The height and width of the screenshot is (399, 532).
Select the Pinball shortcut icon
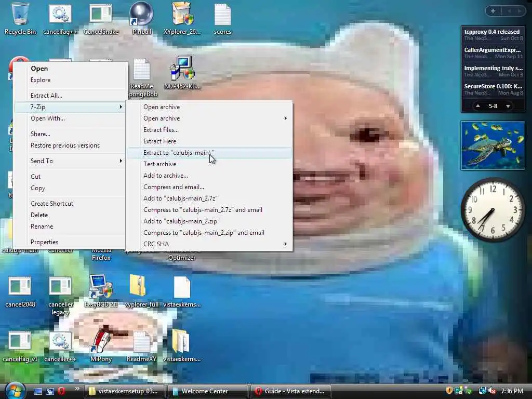(141, 19)
